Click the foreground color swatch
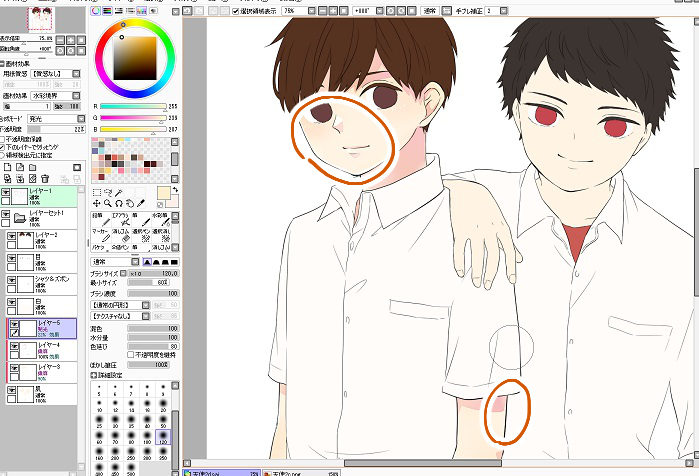 pyautogui.click(x=164, y=193)
